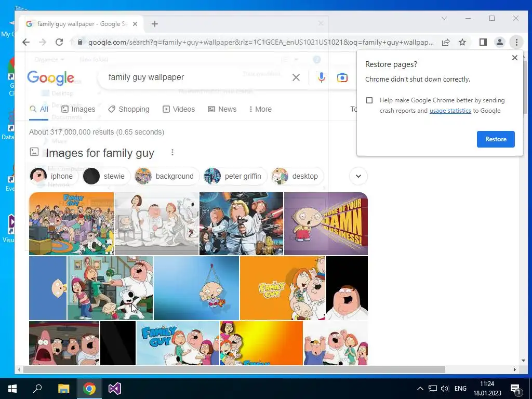Screen dimensions: 532x399
Task: Enable sending crash reports checkbox
Action: click(369, 100)
